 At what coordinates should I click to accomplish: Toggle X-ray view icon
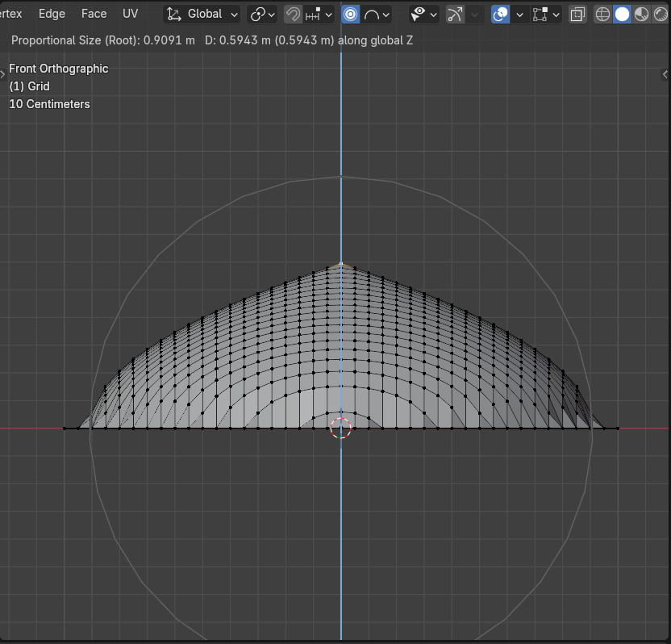click(577, 14)
